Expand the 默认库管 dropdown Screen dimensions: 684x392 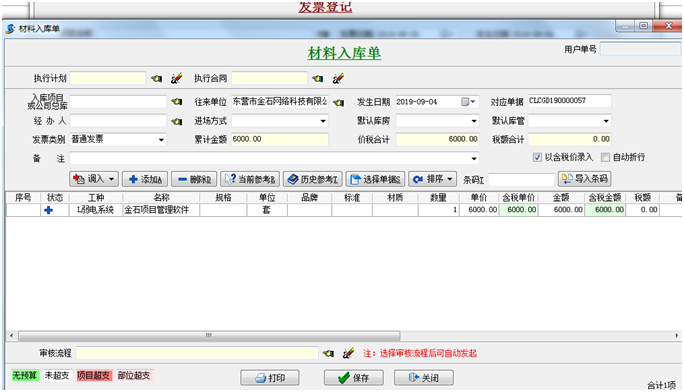[x=606, y=121]
